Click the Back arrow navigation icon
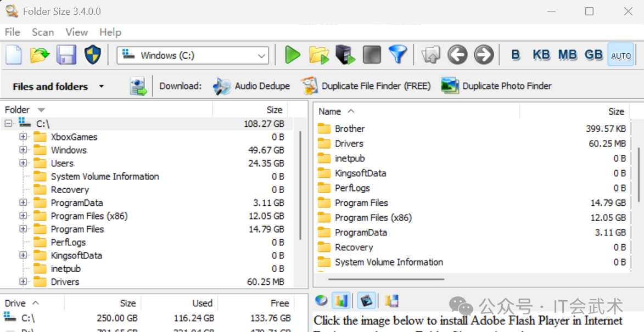The image size is (644, 332). (457, 55)
